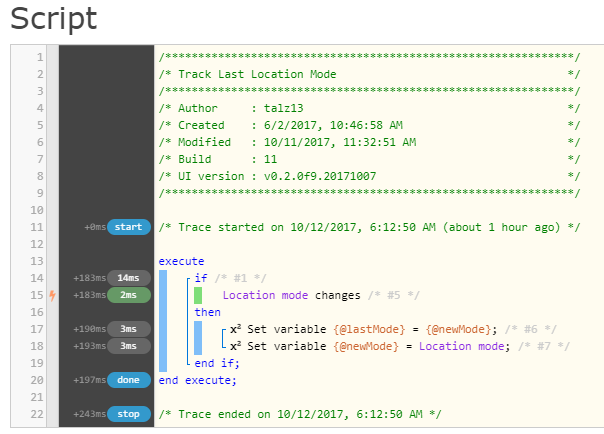
Task: Click the '+197ms' offset label
Action: pos(90,380)
